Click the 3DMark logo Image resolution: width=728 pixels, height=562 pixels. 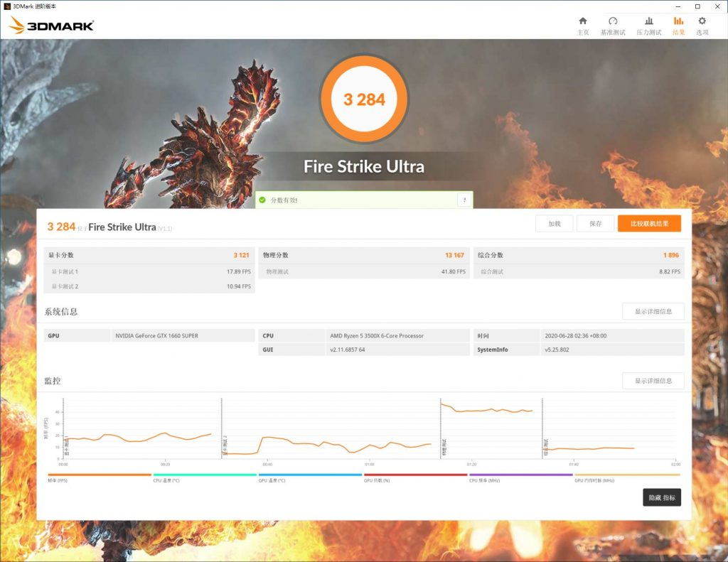click(51, 26)
